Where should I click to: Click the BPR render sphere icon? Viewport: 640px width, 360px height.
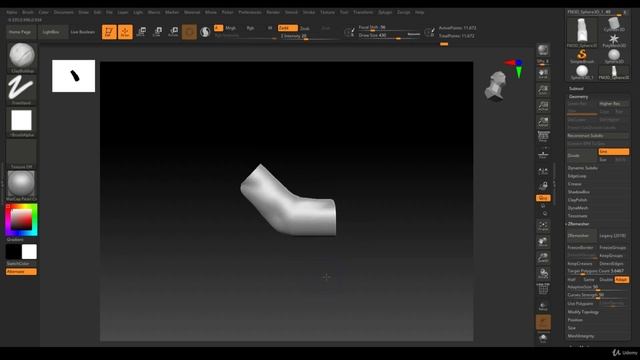pos(543,51)
